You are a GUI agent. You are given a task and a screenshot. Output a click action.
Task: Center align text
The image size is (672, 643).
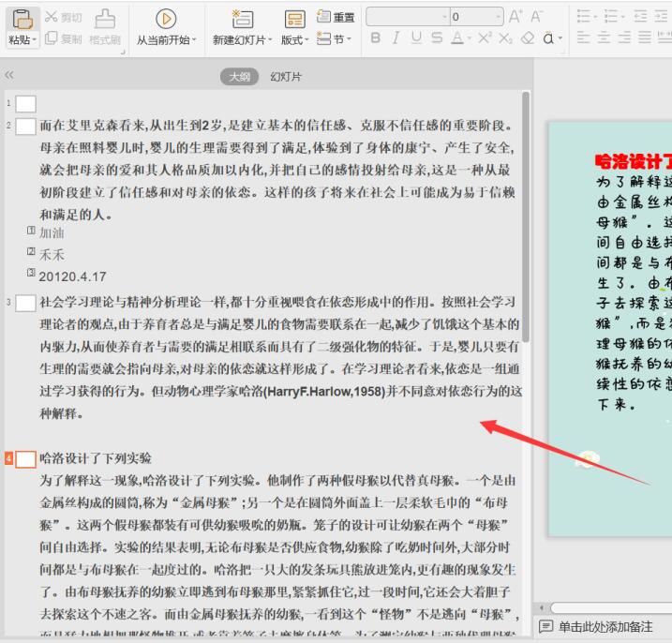[x=604, y=37]
